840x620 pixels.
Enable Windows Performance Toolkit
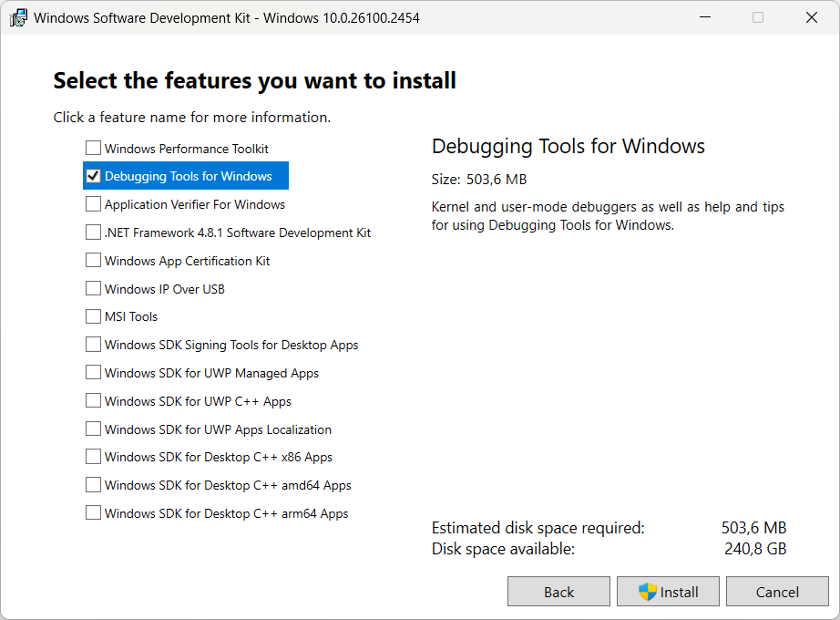[93, 148]
